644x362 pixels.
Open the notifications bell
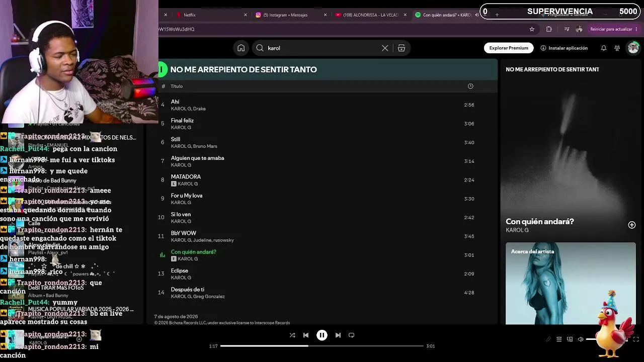pos(603,48)
